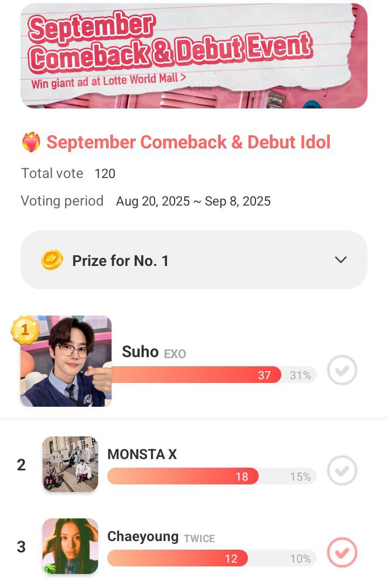Expand the Prize for No. 1 chevron
Screen dimensions: 388x588
341,260
